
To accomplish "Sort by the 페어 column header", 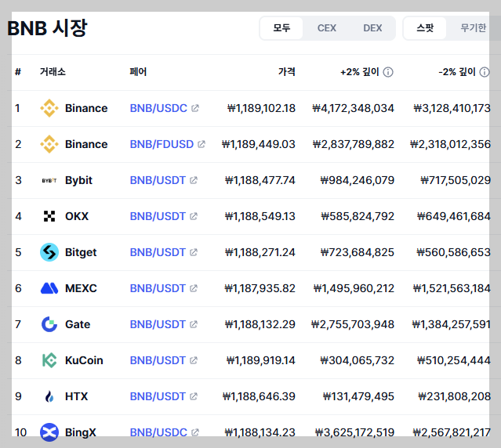I will click(138, 72).
